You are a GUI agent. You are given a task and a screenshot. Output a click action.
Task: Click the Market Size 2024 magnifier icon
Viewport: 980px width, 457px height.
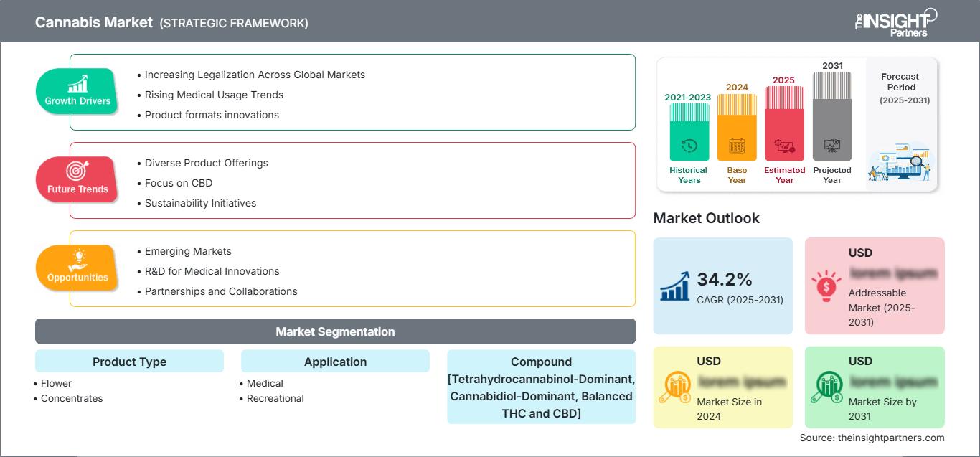675,387
